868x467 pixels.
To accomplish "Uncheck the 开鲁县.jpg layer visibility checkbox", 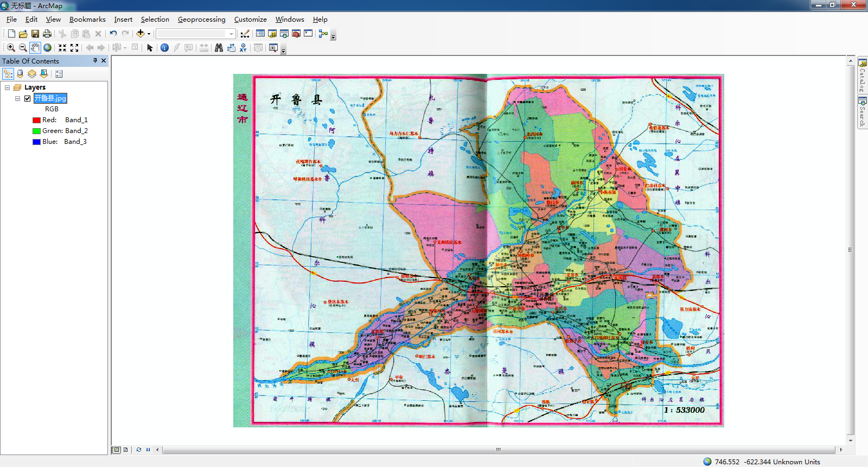I will pos(27,98).
